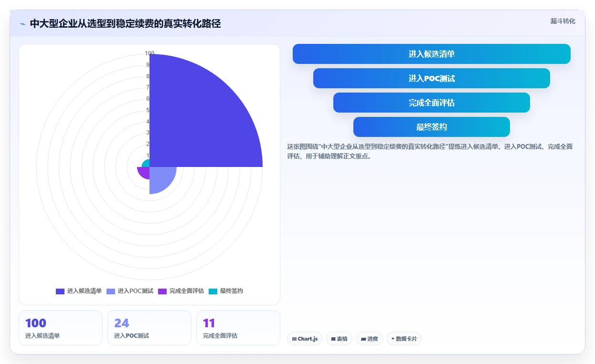This screenshot has height=364, width=595.
Task: Select the 完成全面评估 funnel bar
Action: point(431,103)
